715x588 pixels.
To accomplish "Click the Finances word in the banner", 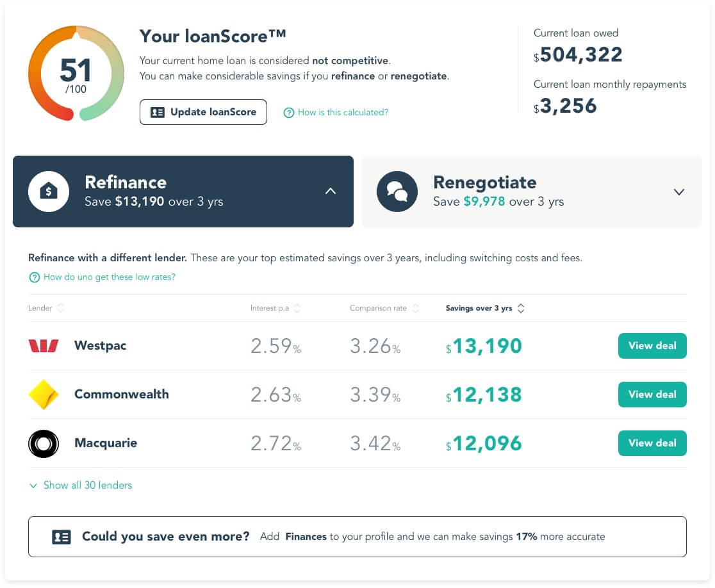I will (x=306, y=537).
